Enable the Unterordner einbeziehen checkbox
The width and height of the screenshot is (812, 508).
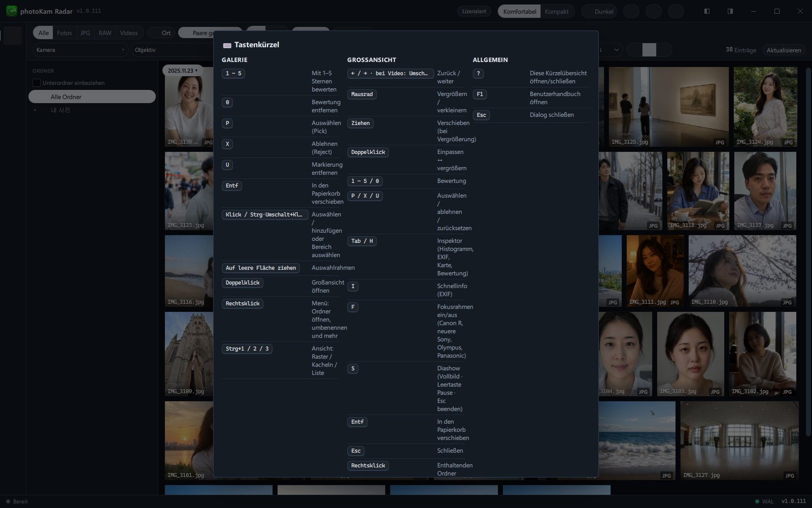point(37,83)
